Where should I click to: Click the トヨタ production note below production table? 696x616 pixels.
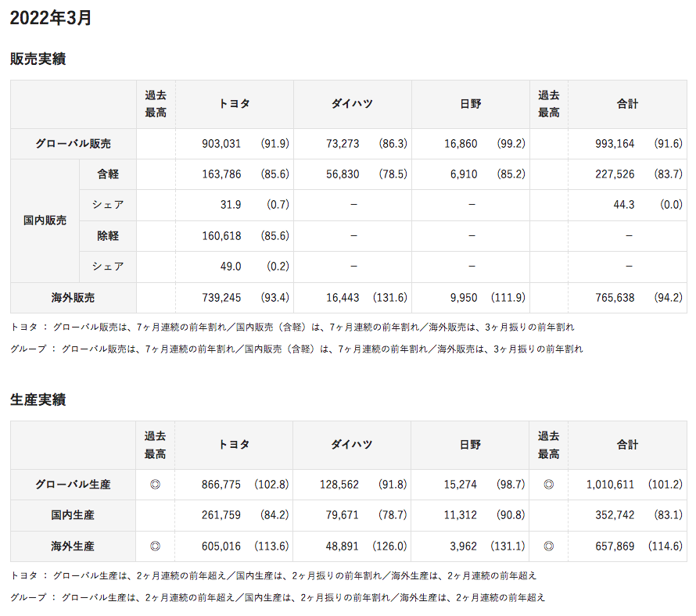click(274, 576)
